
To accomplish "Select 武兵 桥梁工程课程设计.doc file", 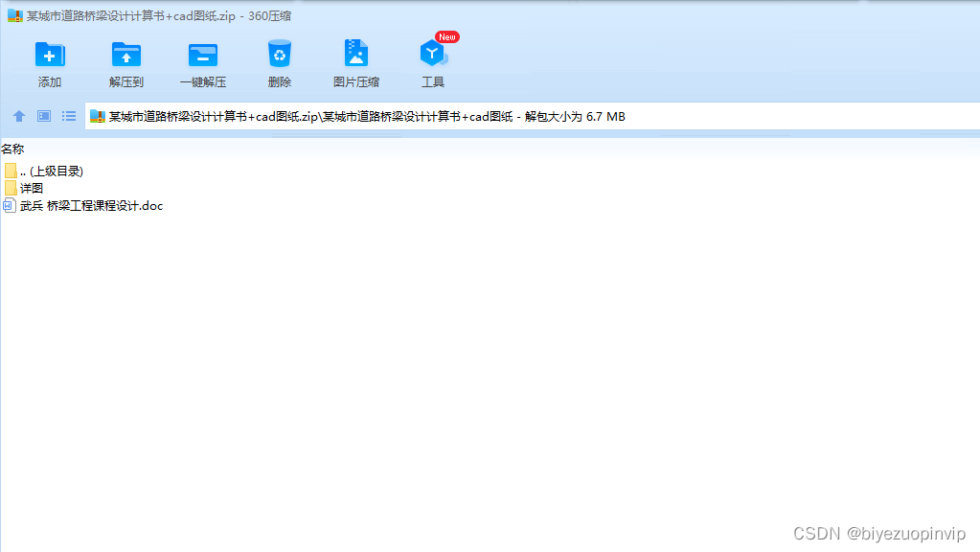I will pos(83,206).
